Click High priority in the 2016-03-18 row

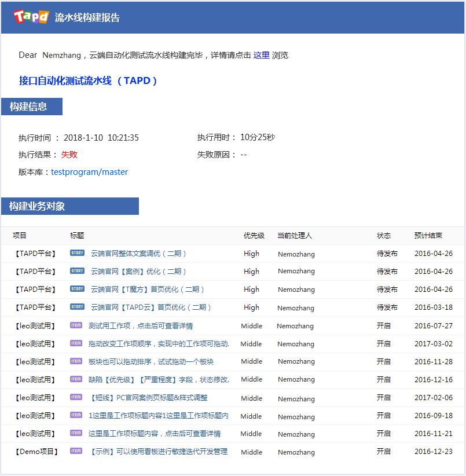click(251, 307)
